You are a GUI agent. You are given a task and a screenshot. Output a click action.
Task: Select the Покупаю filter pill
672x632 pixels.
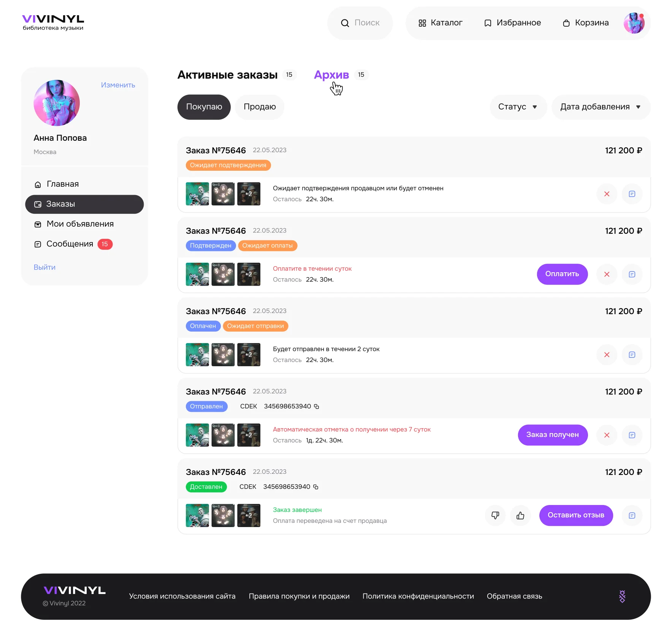coord(204,107)
